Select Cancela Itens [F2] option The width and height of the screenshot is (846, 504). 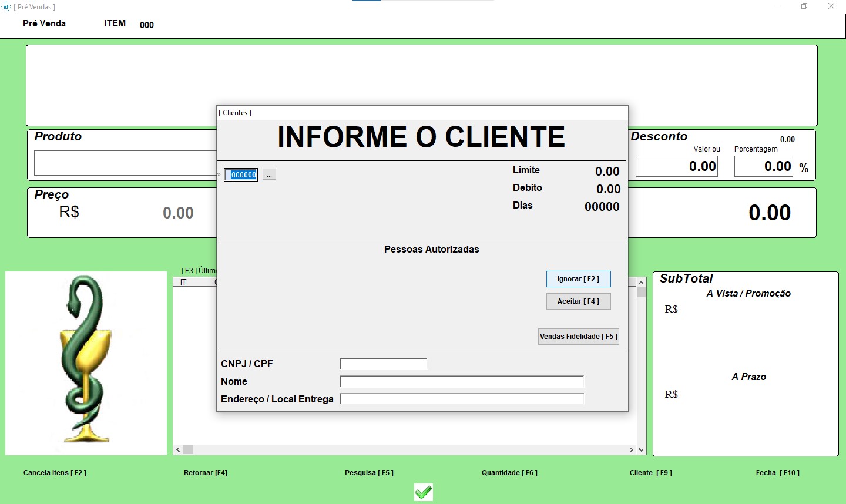[x=55, y=473]
